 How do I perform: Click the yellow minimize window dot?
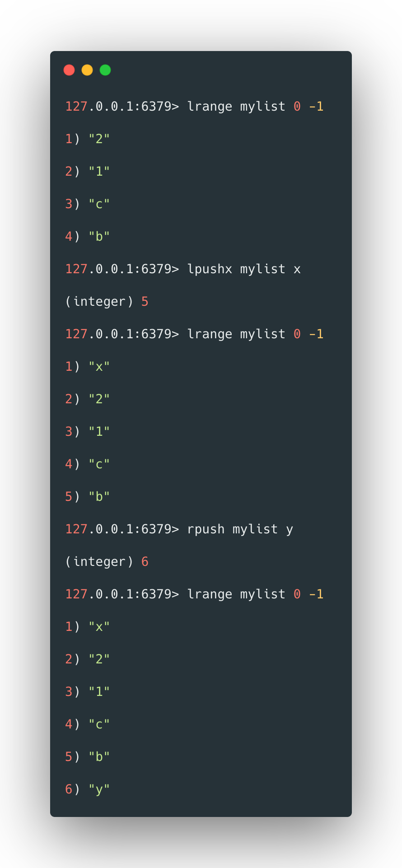(x=87, y=70)
